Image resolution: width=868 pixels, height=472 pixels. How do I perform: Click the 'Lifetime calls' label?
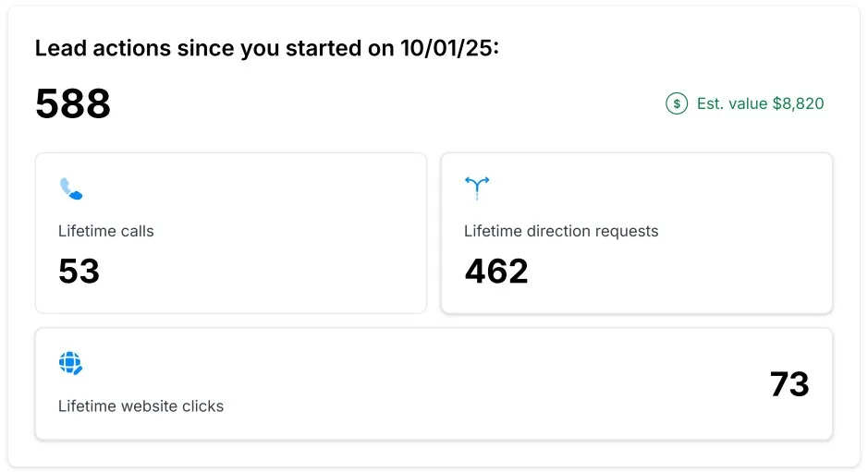pyautogui.click(x=105, y=231)
